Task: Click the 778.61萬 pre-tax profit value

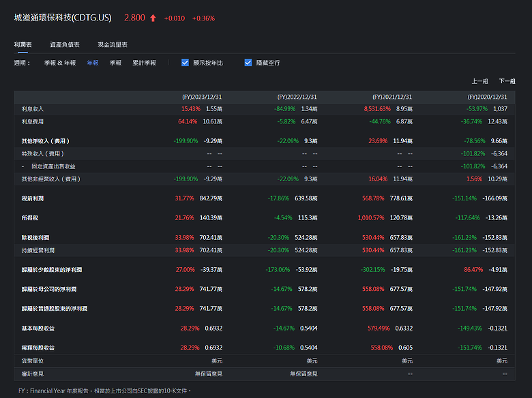Action: point(401,198)
